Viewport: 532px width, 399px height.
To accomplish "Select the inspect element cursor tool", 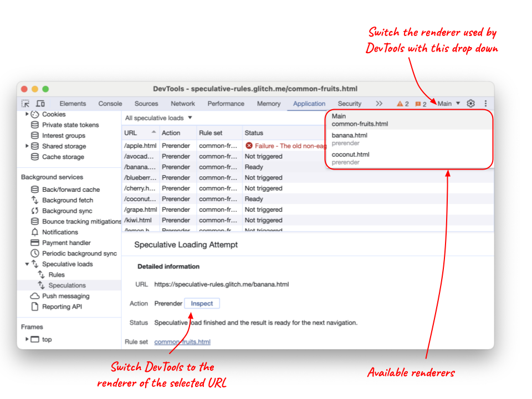I will pyautogui.click(x=24, y=103).
